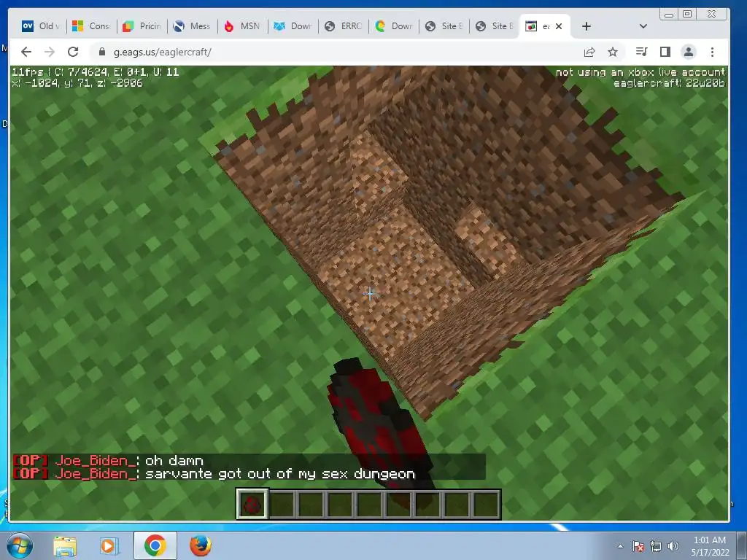The image size is (747, 560).
Task: Go forward using browser forward arrow
Action: pos(49,52)
